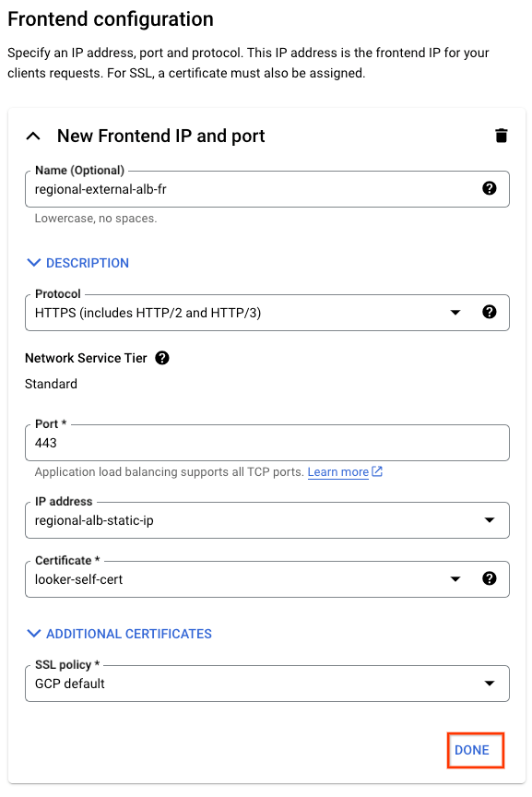Click into the Port field showing 443
The height and width of the screenshot is (797, 532).
coord(267,443)
